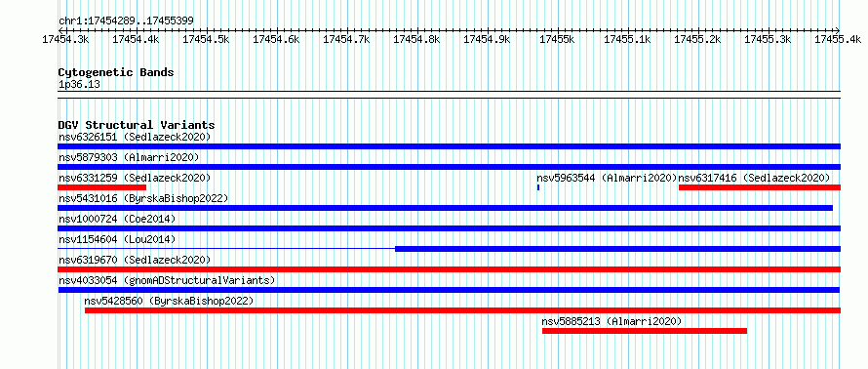Select the blue bar for nsv1000724

[x=449, y=228]
